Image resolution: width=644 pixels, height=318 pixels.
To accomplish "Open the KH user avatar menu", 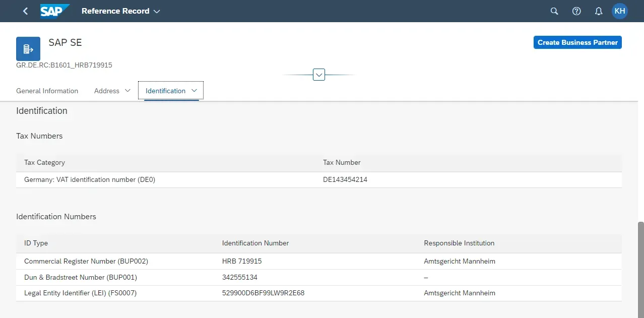I will [620, 11].
